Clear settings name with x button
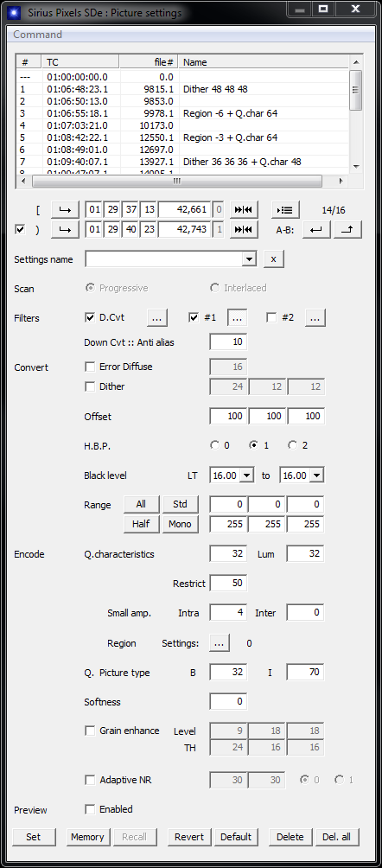The image size is (382, 868). [274, 259]
